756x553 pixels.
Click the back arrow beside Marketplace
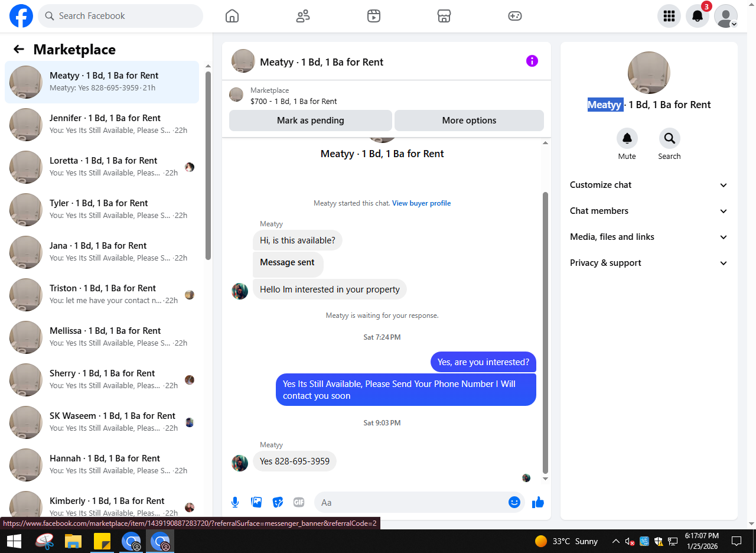(19, 49)
